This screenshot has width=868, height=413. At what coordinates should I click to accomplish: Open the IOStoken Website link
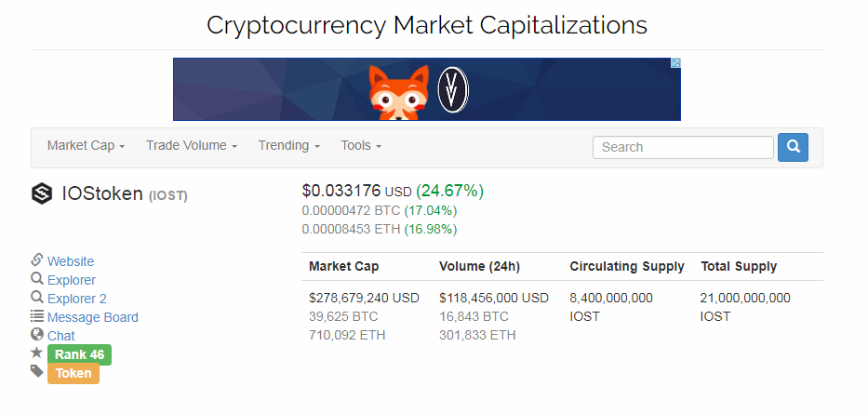71,261
